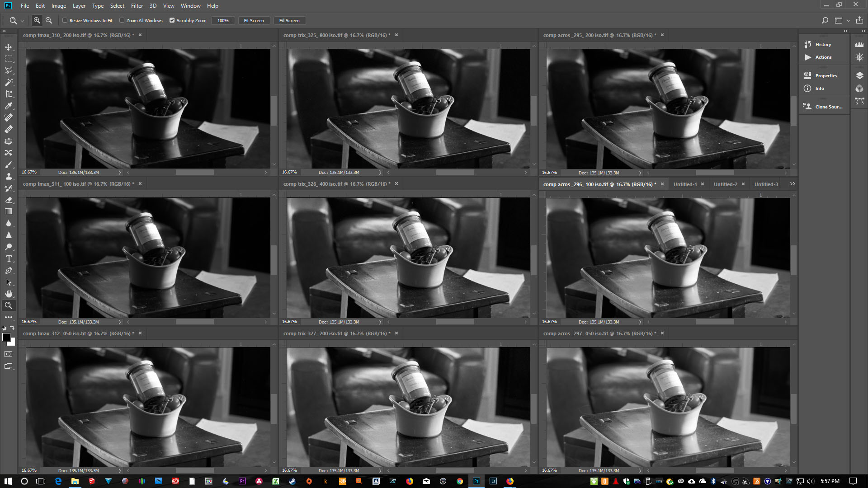The width and height of the screenshot is (868, 488).
Task: Open the Zoom tool preset picker dropdown
Action: 22,21
